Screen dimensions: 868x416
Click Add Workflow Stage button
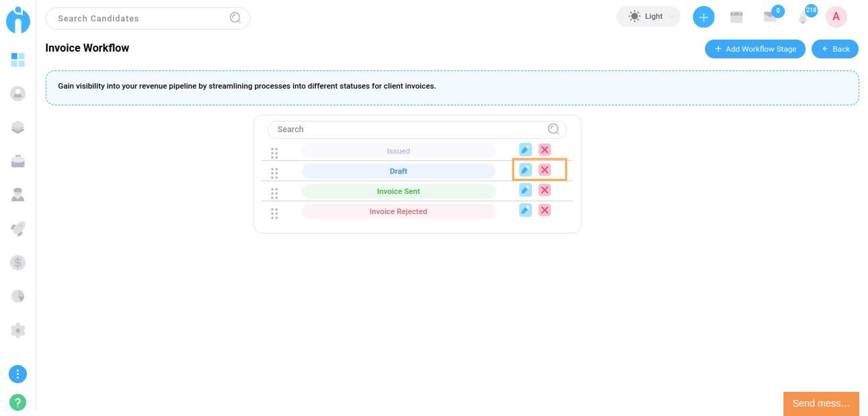[x=755, y=49]
